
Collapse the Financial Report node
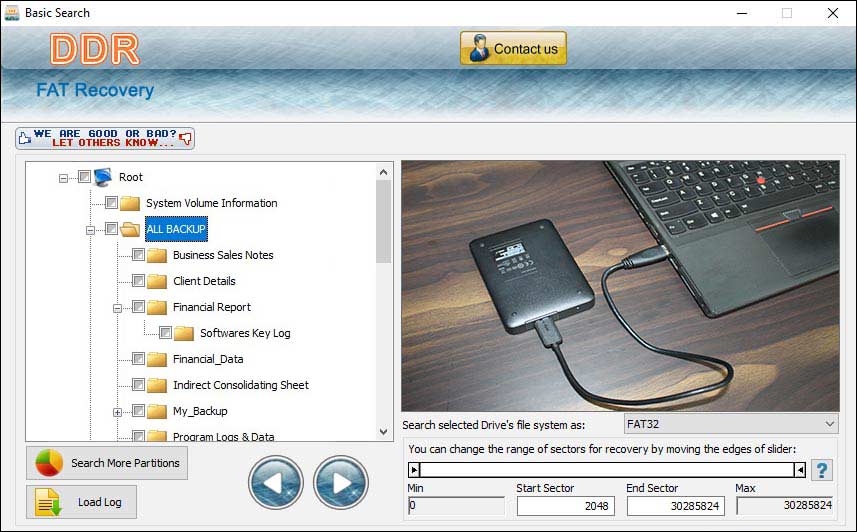(x=117, y=309)
